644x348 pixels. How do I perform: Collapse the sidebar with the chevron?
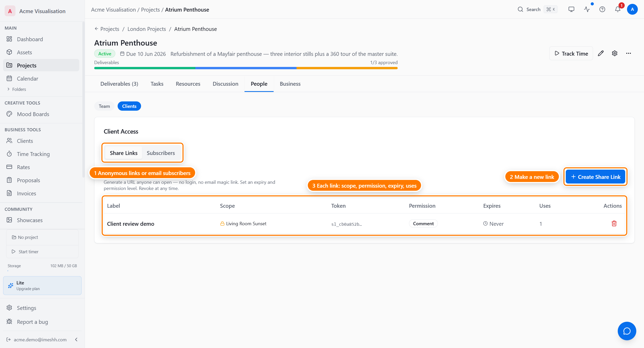(x=76, y=340)
